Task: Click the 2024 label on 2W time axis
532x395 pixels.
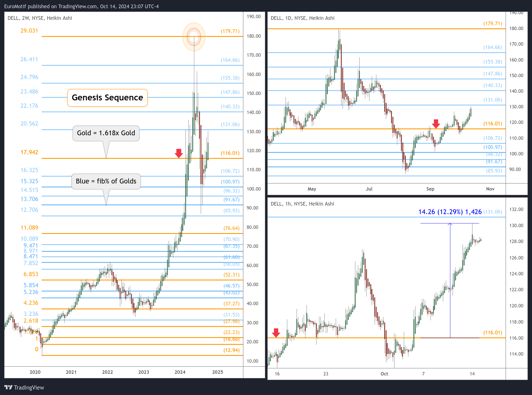Action: (180, 372)
